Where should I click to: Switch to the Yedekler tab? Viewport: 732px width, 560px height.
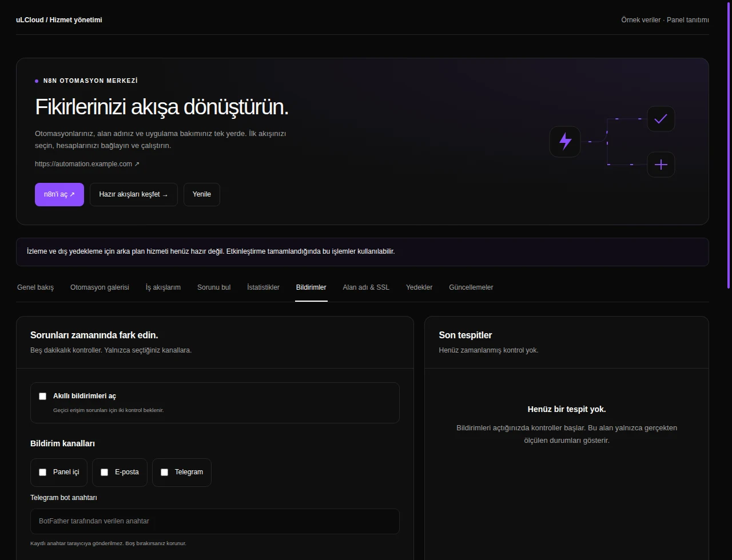point(419,287)
